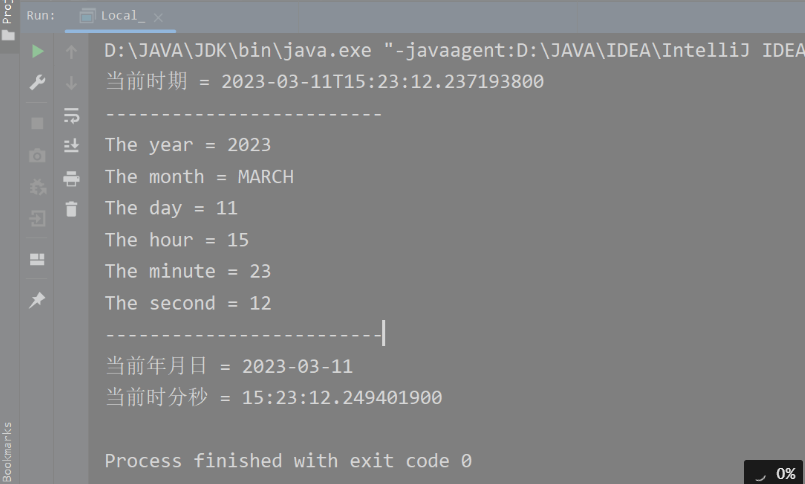
Task: Click the camera Dump Threads icon
Action: (x=37, y=156)
